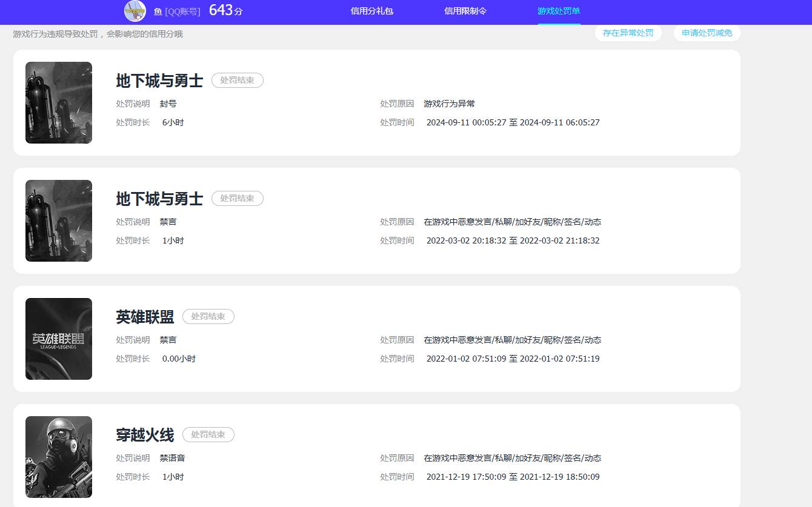Click the 存在异常处罚 button
This screenshot has height=507, width=812.
tap(628, 33)
